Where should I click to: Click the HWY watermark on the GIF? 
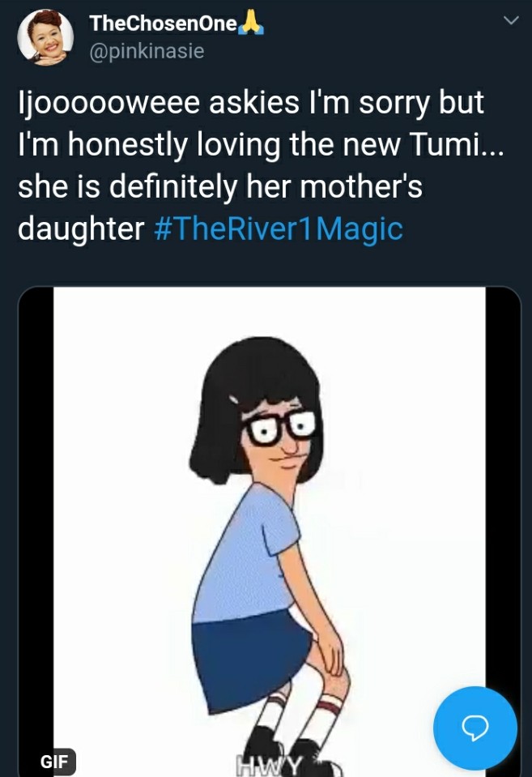269,766
